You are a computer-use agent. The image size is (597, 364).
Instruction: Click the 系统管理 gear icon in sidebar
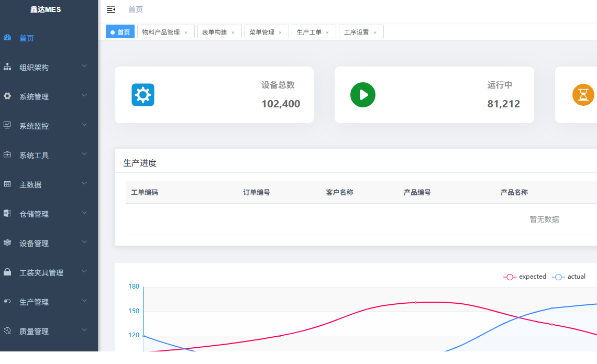pyautogui.click(x=7, y=96)
